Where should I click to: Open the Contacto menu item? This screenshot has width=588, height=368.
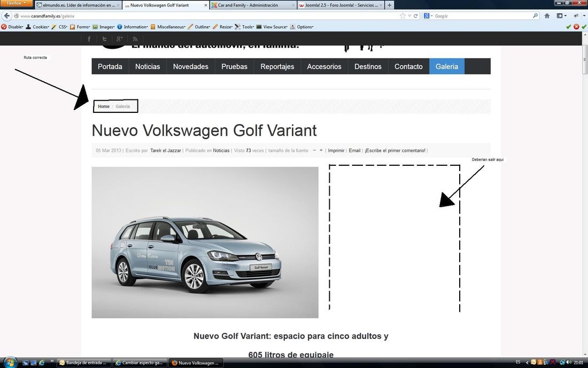tap(408, 66)
